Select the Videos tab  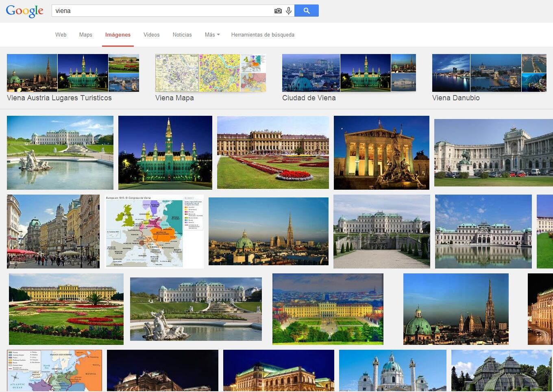coord(151,35)
